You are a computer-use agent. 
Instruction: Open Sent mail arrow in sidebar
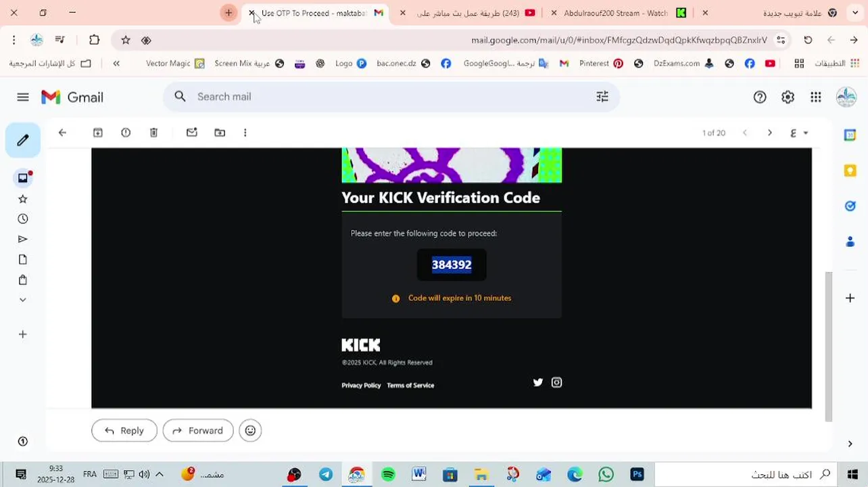(23, 239)
